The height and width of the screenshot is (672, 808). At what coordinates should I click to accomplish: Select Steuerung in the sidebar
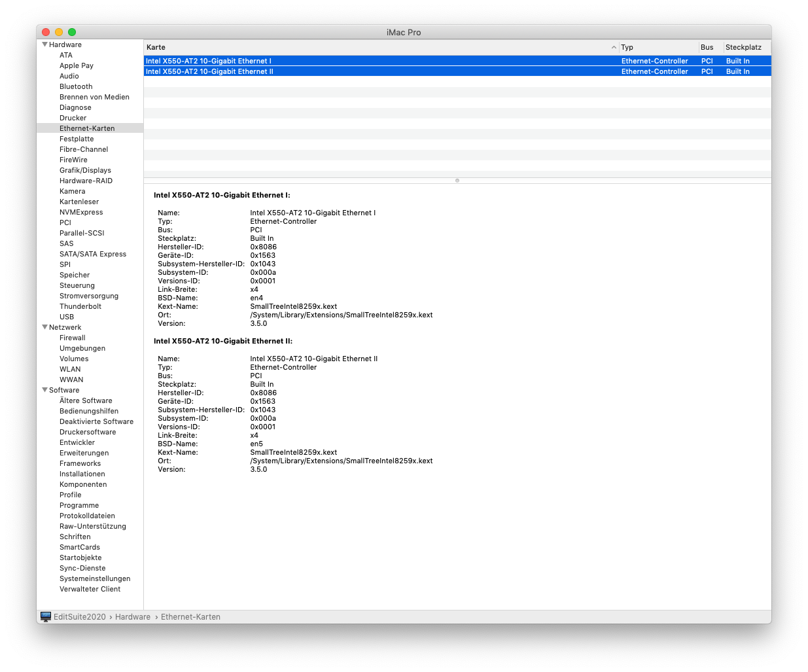click(x=77, y=285)
